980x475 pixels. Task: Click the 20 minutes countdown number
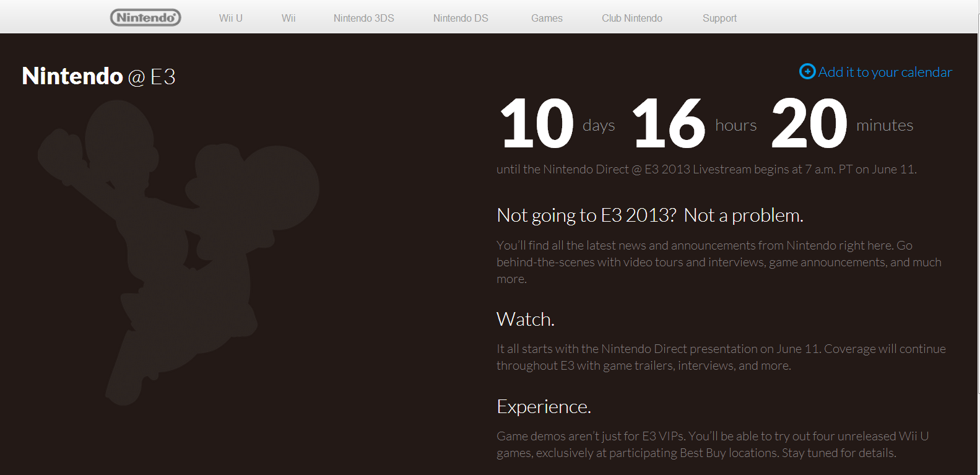tap(809, 124)
